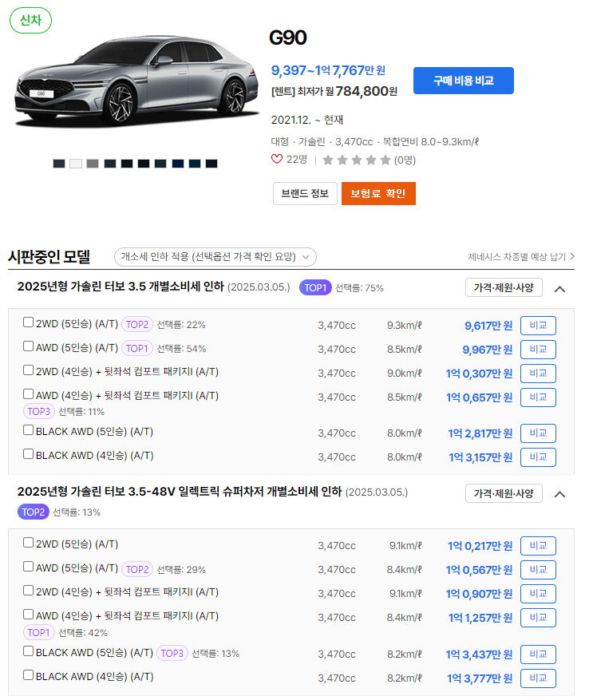
Task: Select the white color swatch
Action: pyautogui.click(x=76, y=164)
